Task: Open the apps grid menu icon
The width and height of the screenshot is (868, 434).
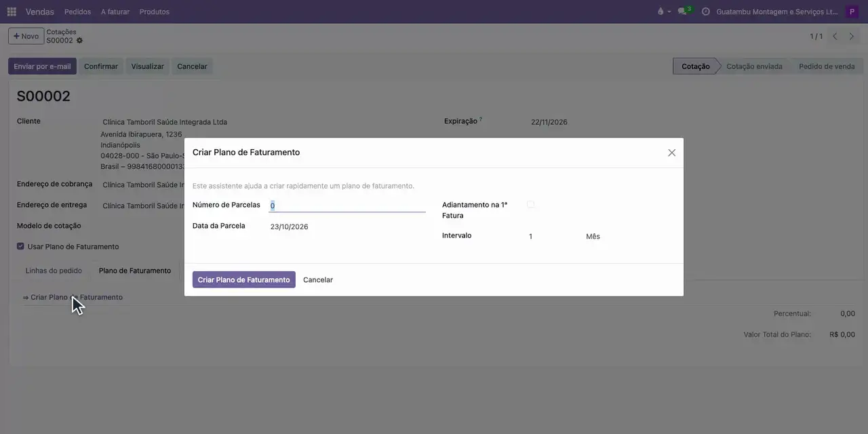Action: (x=12, y=12)
